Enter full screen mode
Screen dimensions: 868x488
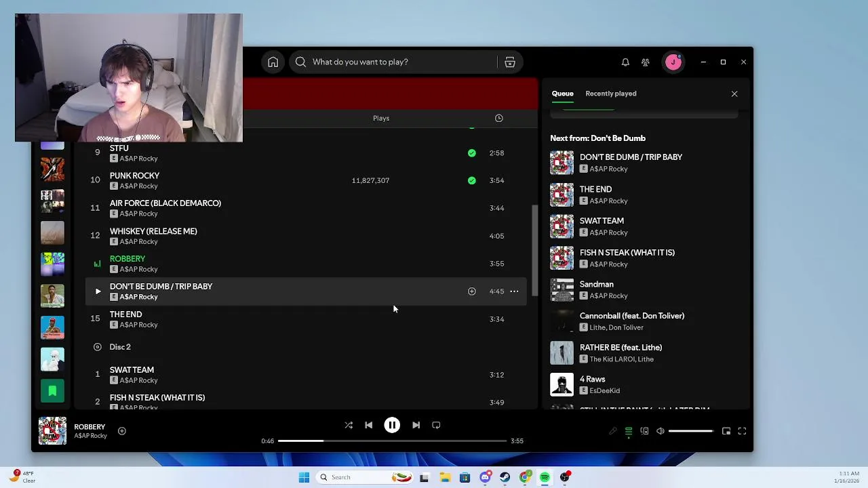[x=742, y=431]
